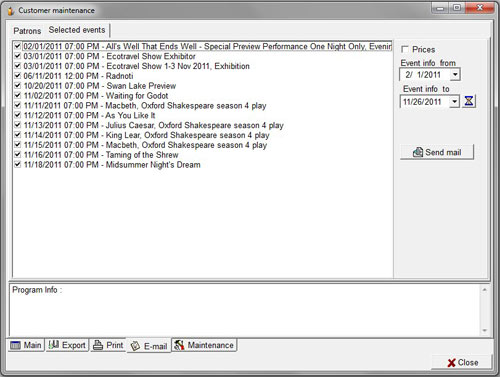
Task: Click the red X icon on the Close button
Action: pos(451,363)
